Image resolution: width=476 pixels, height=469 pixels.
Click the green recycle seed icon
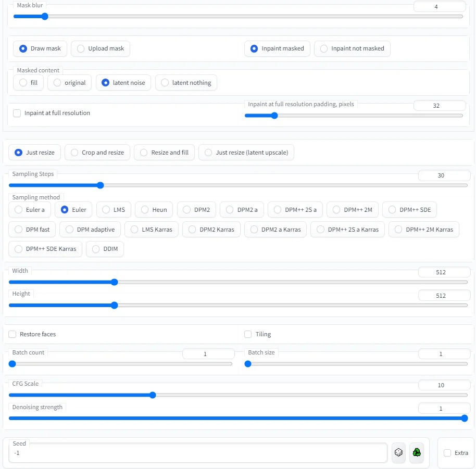(x=417, y=453)
